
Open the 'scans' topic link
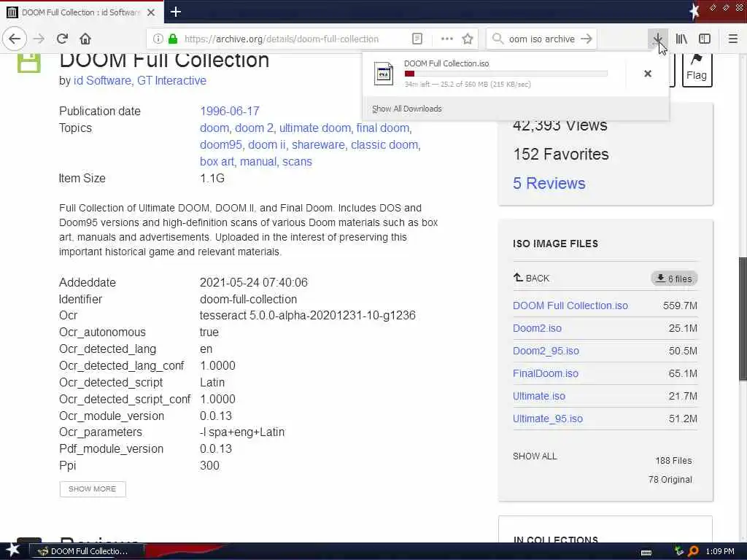click(x=297, y=161)
